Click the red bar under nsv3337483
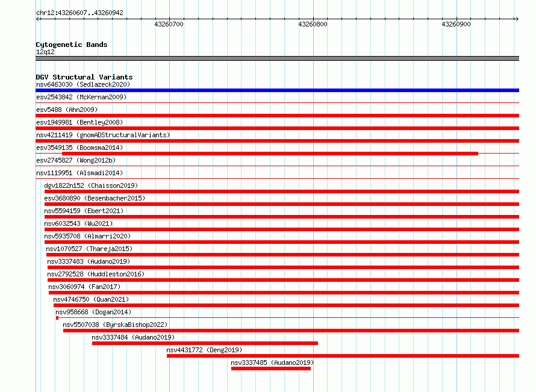 [x=284, y=267]
